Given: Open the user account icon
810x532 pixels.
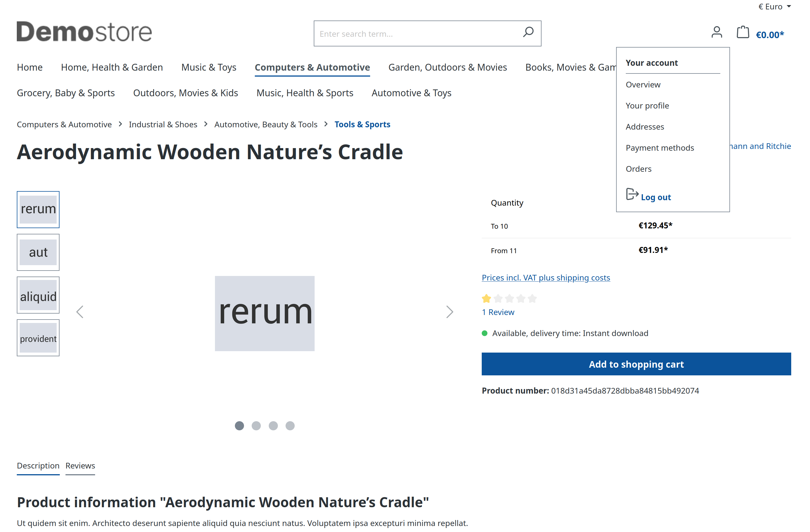Looking at the screenshot, I should pyautogui.click(x=717, y=32).
